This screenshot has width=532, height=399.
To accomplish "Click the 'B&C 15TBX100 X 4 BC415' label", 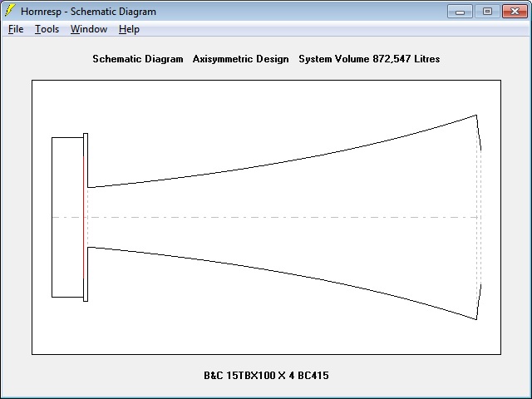I will coord(266,376).
